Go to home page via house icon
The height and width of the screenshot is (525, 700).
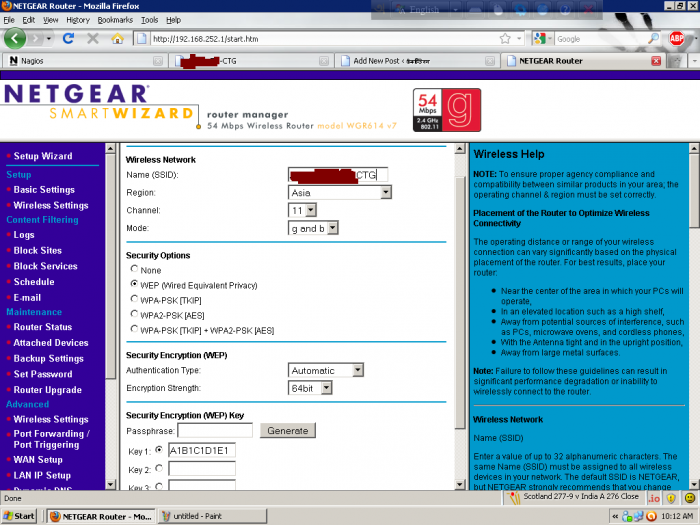coord(117,38)
